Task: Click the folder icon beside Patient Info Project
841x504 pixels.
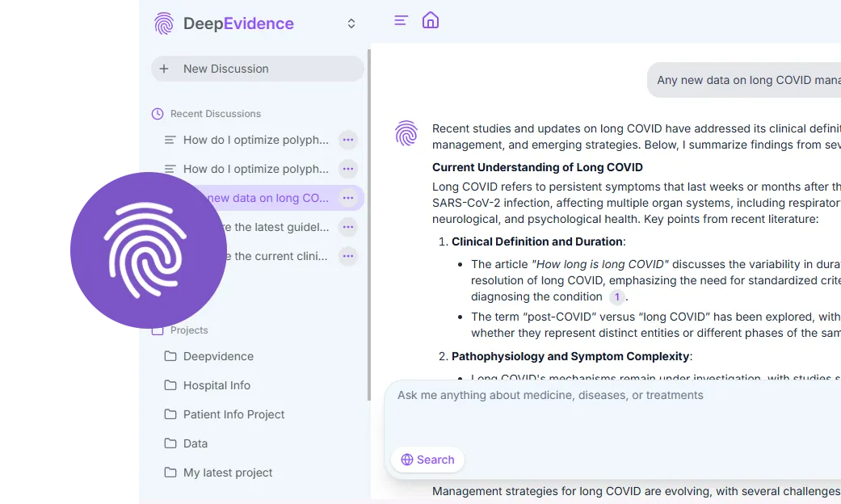Action: click(x=170, y=414)
